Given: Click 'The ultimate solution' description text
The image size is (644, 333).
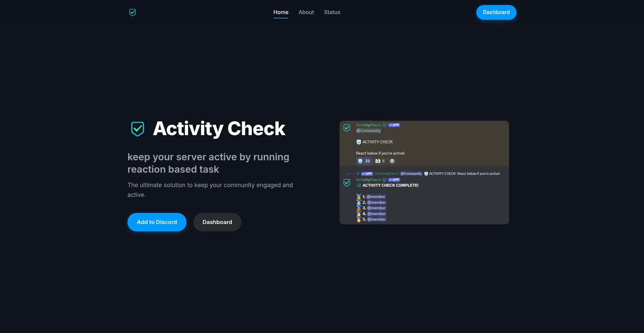Looking at the screenshot, I should tap(210, 190).
